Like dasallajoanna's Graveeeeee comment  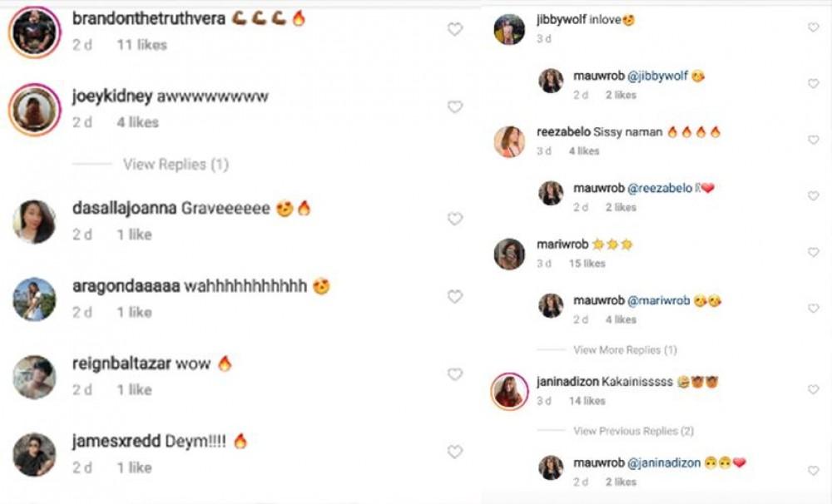pos(455,219)
